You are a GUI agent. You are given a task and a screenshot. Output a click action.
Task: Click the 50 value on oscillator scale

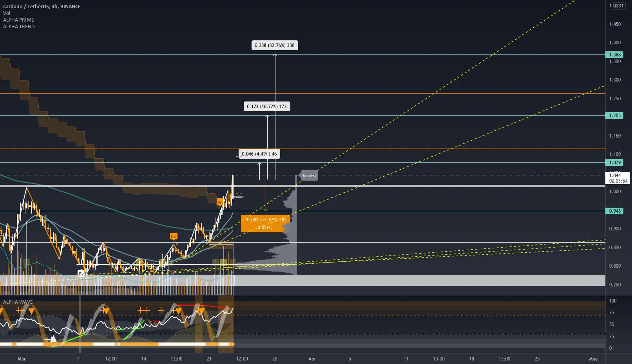tap(611, 324)
